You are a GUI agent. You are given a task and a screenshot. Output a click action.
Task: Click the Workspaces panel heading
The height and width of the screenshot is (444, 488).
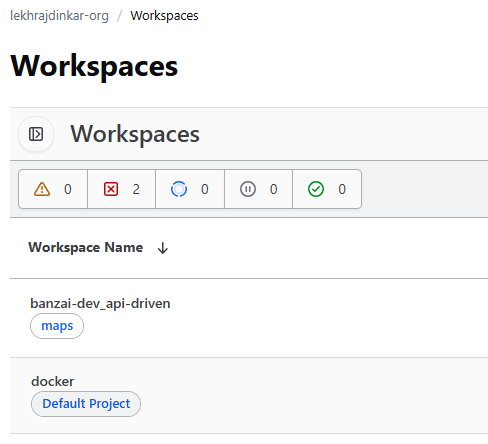point(135,134)
